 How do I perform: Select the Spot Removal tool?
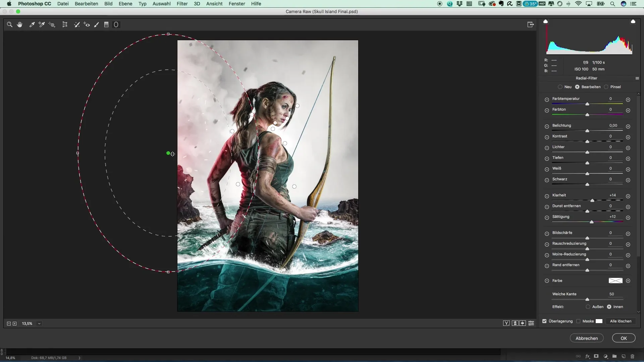coord(77,24)
